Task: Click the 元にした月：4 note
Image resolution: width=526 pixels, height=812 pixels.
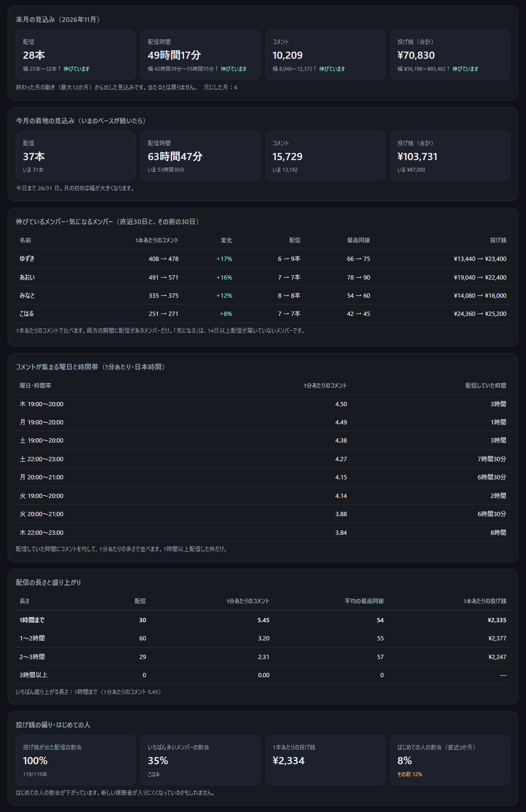Action: click(220, 87)
